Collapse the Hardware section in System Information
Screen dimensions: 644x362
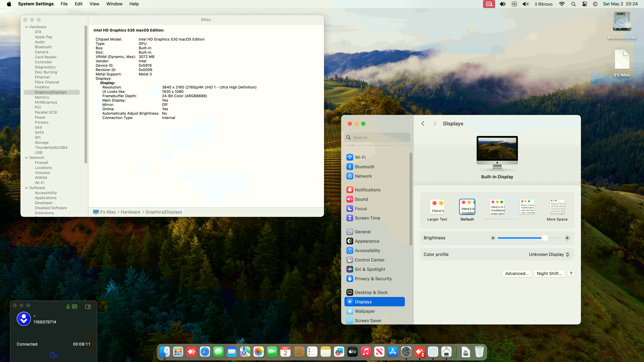[26, 27]
